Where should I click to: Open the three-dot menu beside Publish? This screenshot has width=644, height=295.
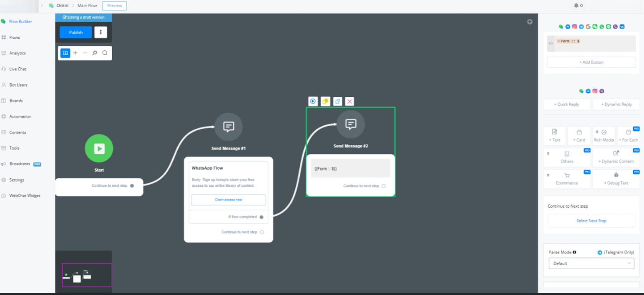tap(100, 32)
